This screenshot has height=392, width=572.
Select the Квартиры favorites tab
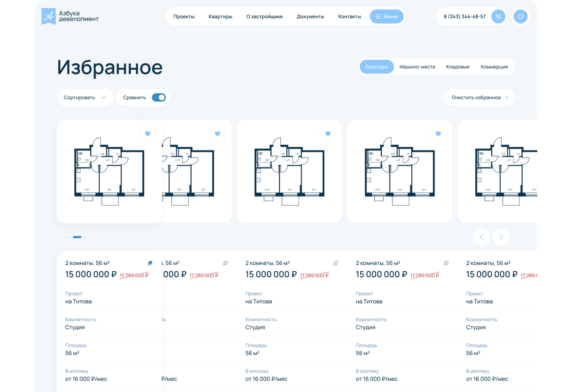[x=377, y=67]
